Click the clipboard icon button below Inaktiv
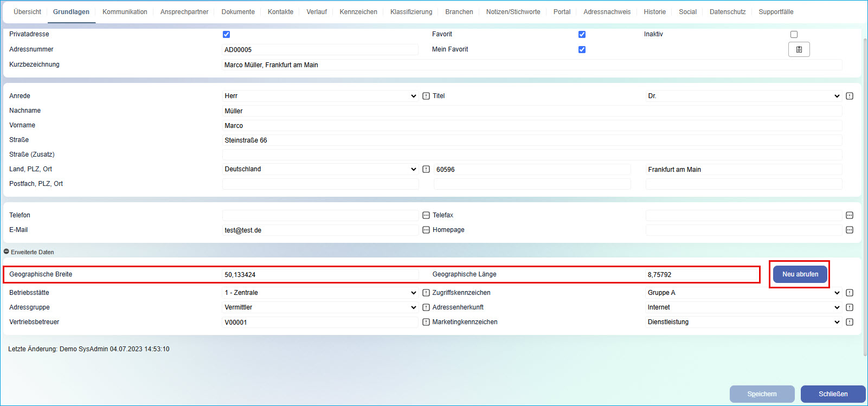868x406 pixels. click(x=799, y=49)
